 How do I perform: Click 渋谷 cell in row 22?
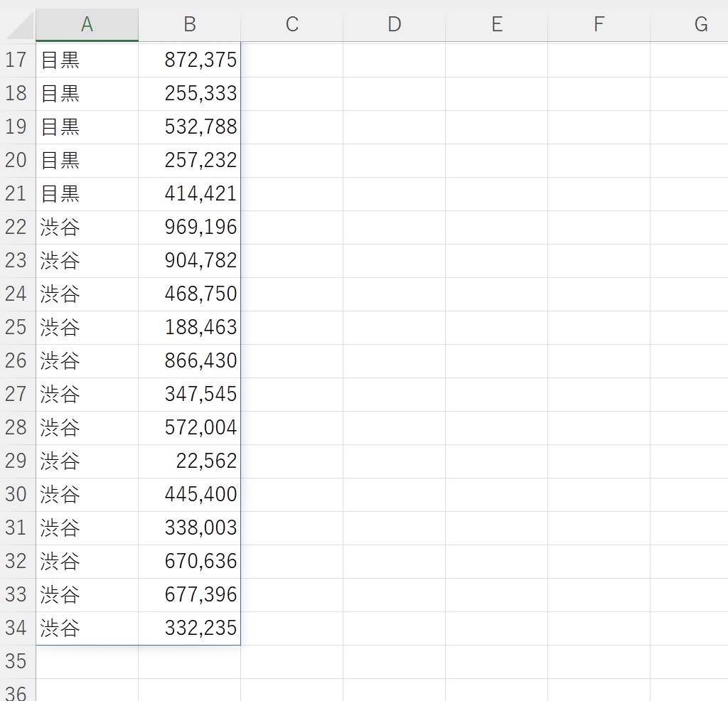point(87,228)
